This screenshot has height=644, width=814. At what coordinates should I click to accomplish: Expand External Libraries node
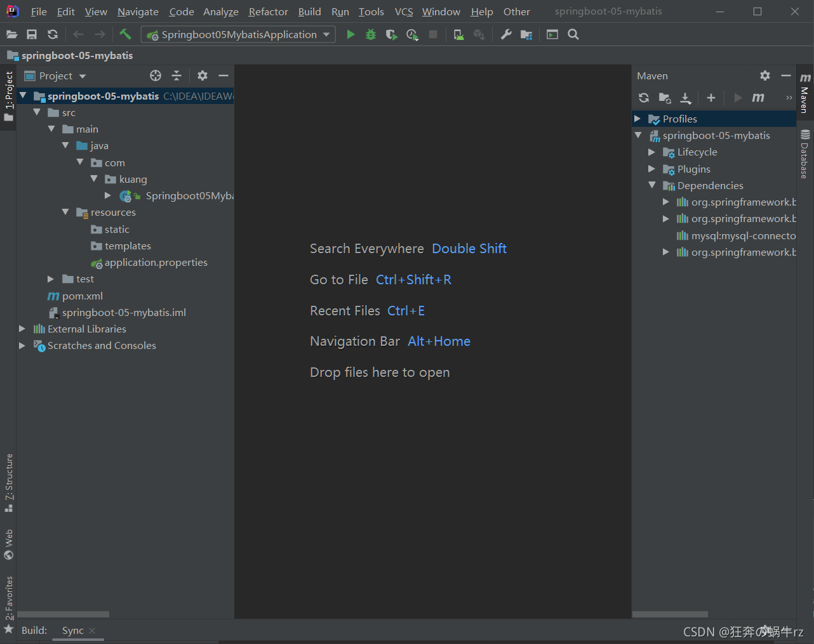[x=22, y=329]
